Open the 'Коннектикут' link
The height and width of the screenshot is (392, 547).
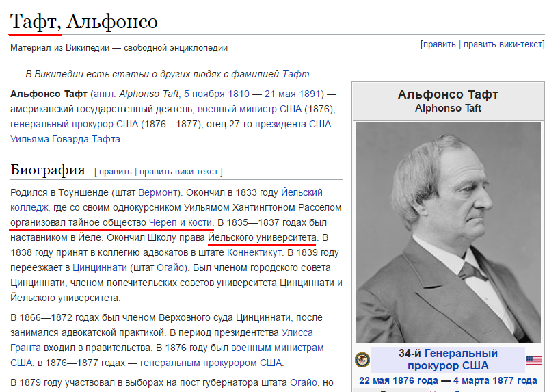click(x=254, y=252)
